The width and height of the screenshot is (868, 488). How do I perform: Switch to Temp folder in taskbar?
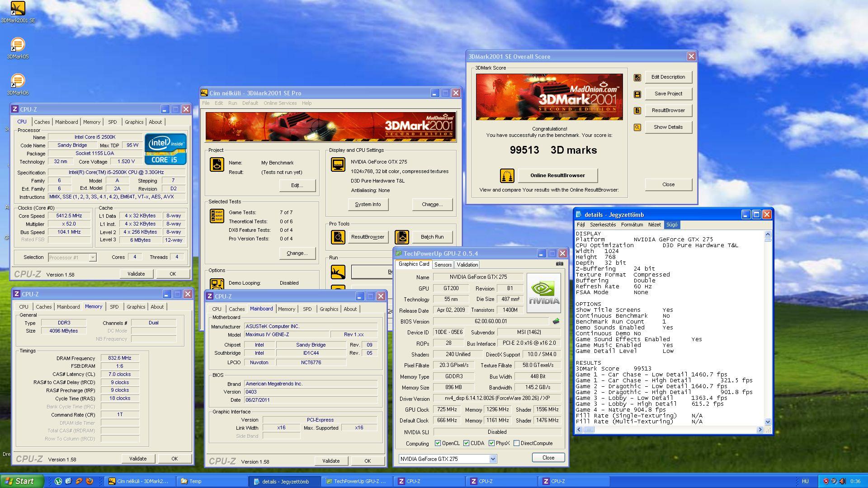pyautogui.click(x=212, y=481)
